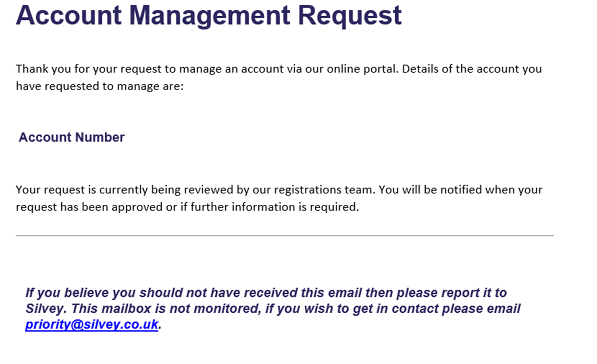The height and width of the screenshot is (364, 597).
Task: Click the 'received this email' phrase
Action: pos(303,292)
